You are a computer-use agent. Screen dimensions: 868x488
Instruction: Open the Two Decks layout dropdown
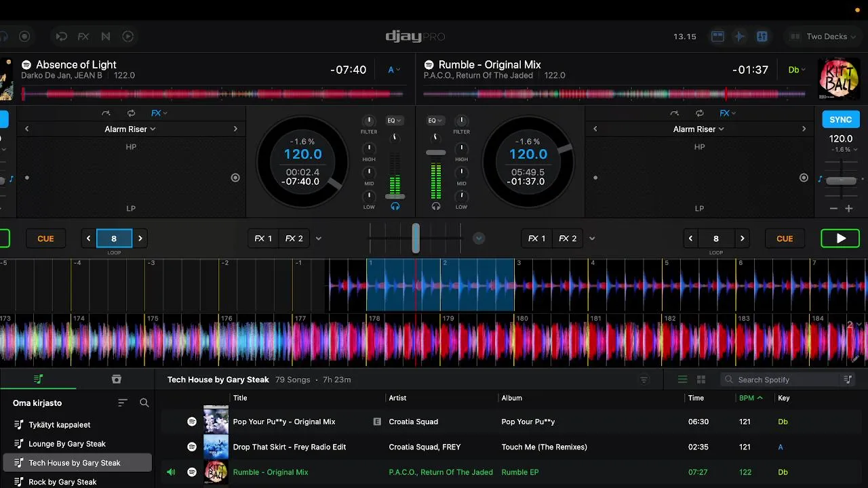[x=823, y=37]
